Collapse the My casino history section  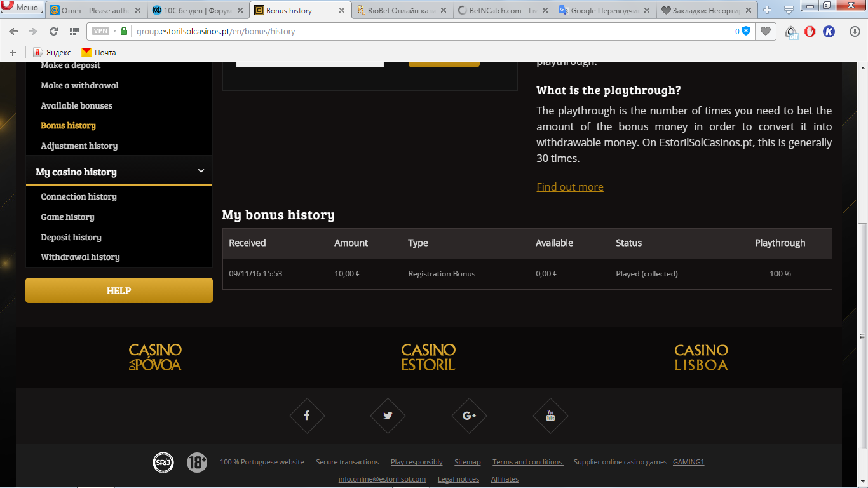[x=201, y=171]
